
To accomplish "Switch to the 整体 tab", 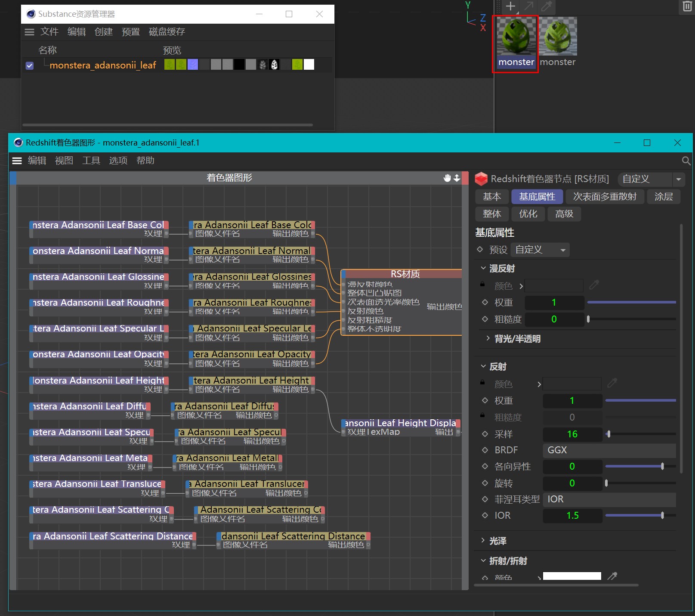I will [492, 214].
